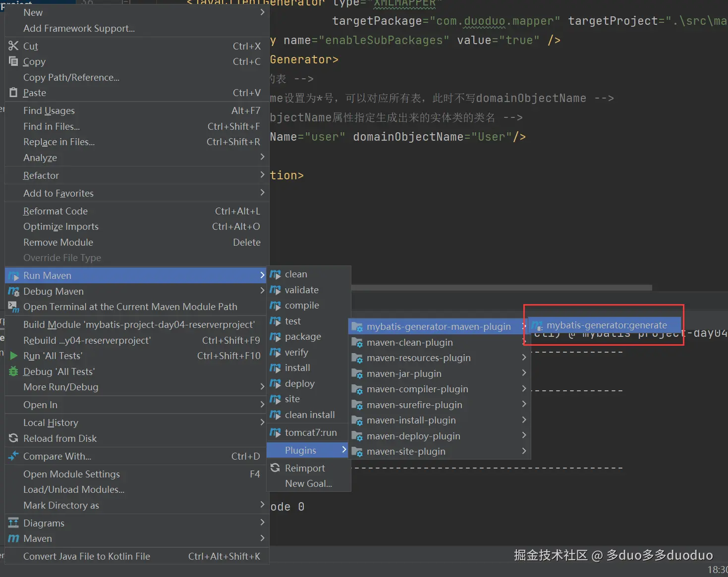
Task: Choose Rebuild ...y04-reserverproject' entry
Action: click(x=137, y=340)
